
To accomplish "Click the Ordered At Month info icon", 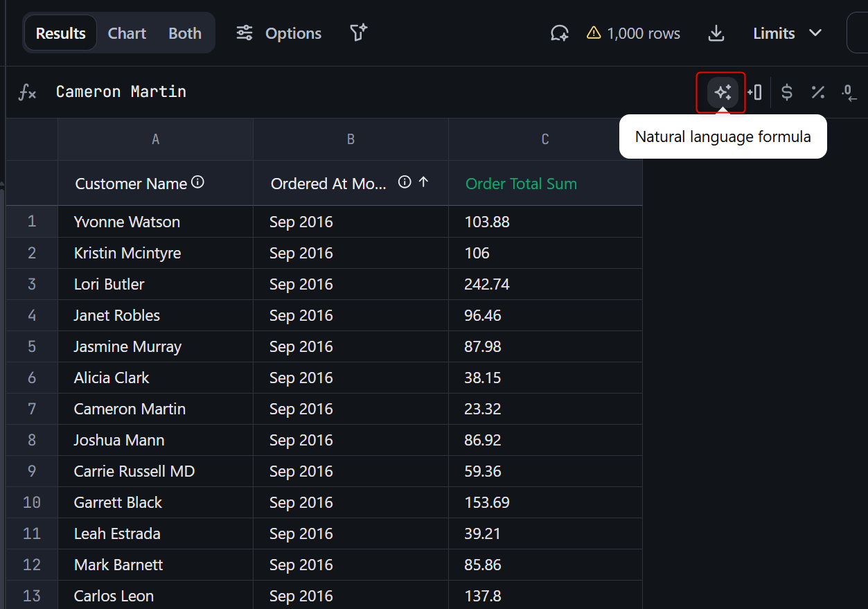I will (405, 182).
